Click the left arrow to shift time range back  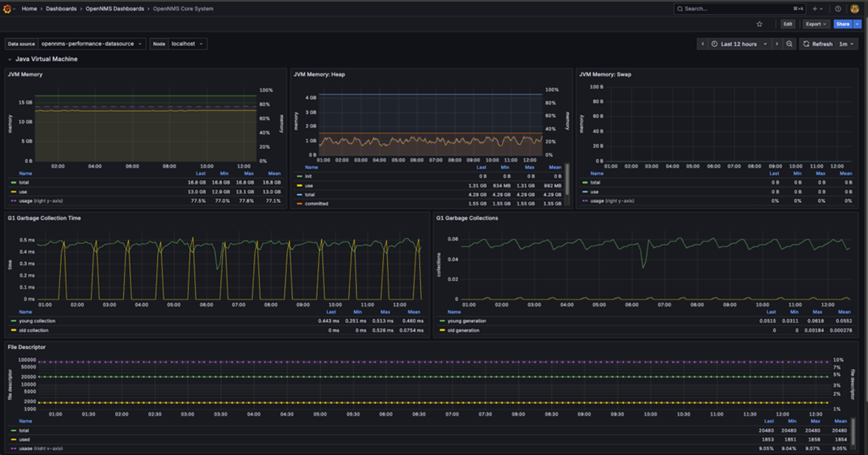pos(703,44)
